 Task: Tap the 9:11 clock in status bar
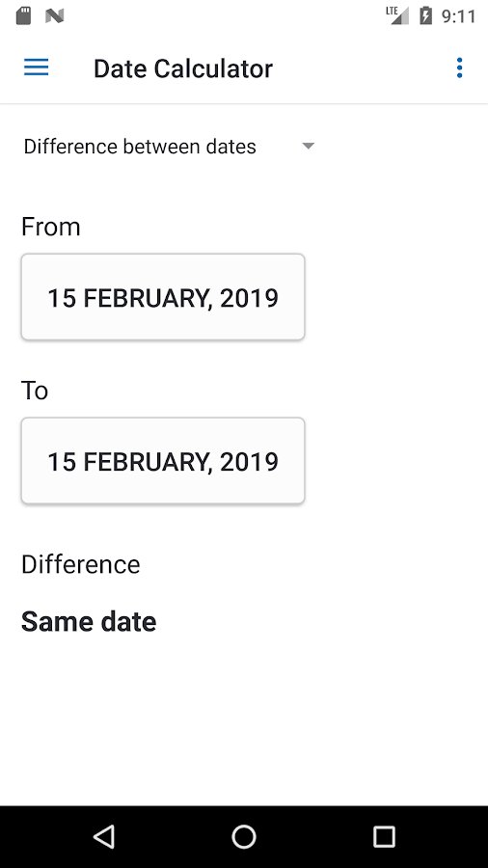[458, 16]
